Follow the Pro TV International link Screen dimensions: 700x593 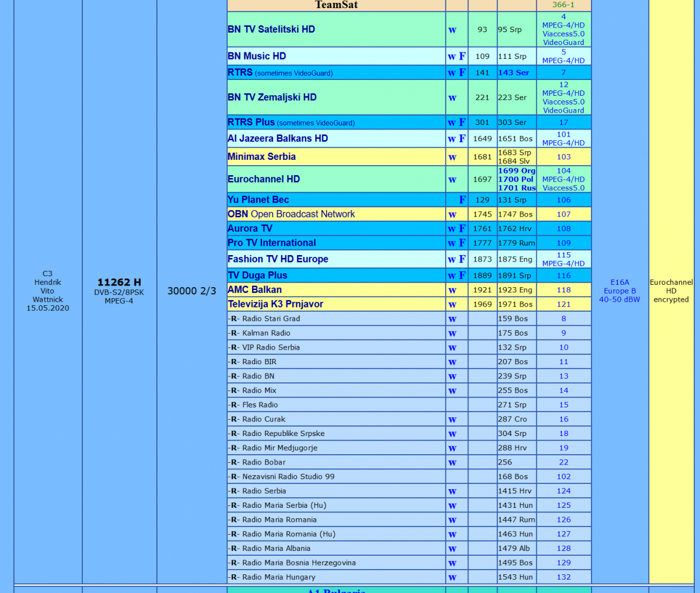[x=272, y=243]
